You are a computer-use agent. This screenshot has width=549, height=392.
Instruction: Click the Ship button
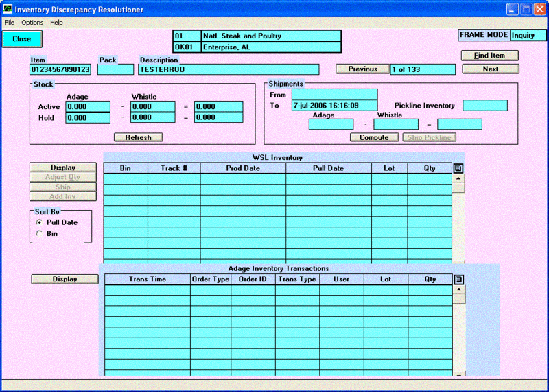[x=63, y=187]
